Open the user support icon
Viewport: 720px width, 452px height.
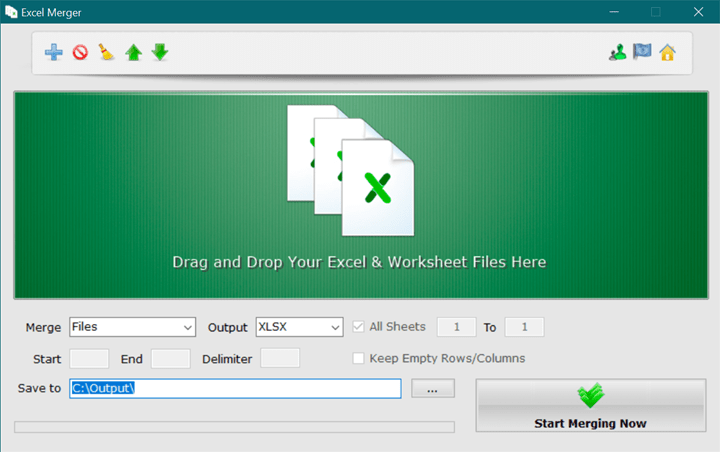point(618,52)
